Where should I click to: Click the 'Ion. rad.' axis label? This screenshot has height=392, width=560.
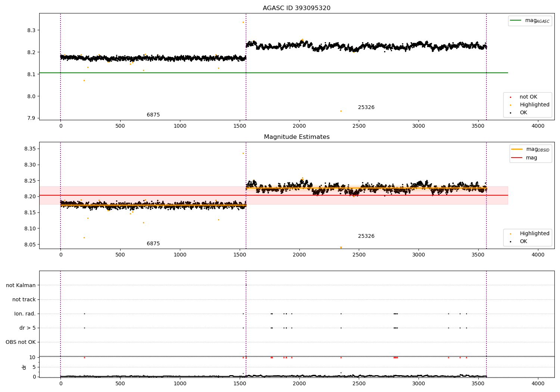coord(25,314)
